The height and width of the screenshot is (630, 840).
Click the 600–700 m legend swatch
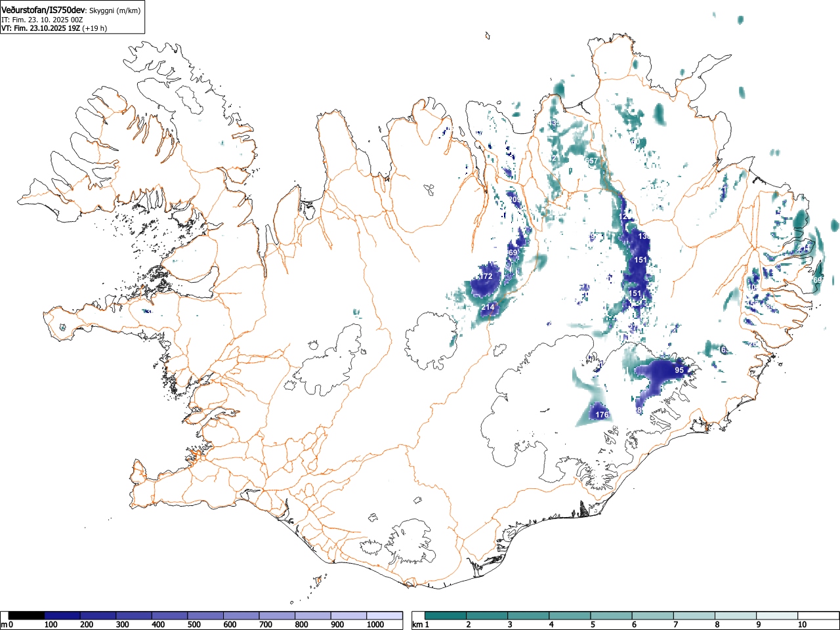point(241,616)
